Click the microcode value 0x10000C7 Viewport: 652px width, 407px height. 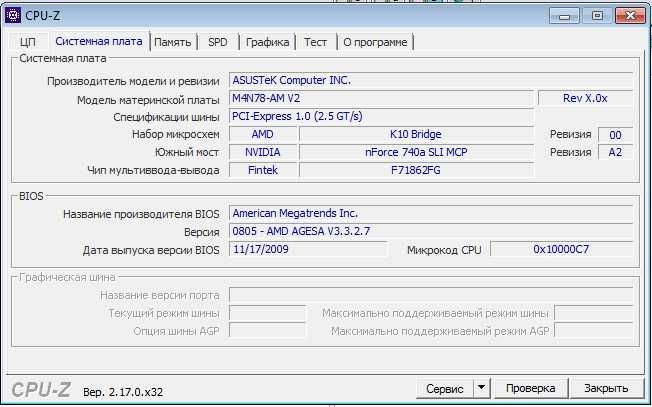coord(561,249)
